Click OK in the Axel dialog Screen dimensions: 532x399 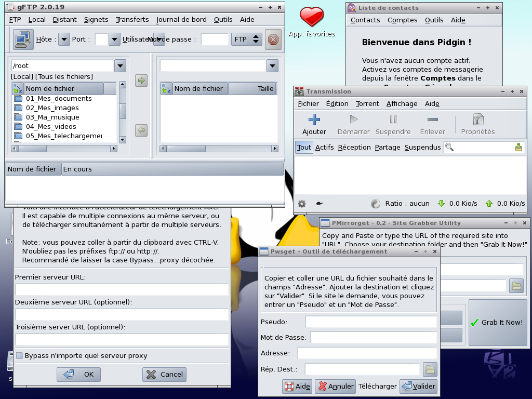[x=79, y=375]
